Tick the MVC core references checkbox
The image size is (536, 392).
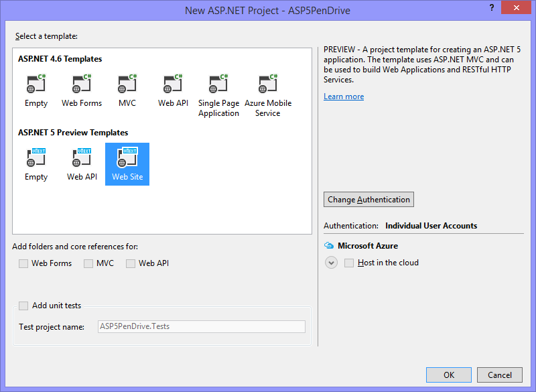[x=88, y=263]
